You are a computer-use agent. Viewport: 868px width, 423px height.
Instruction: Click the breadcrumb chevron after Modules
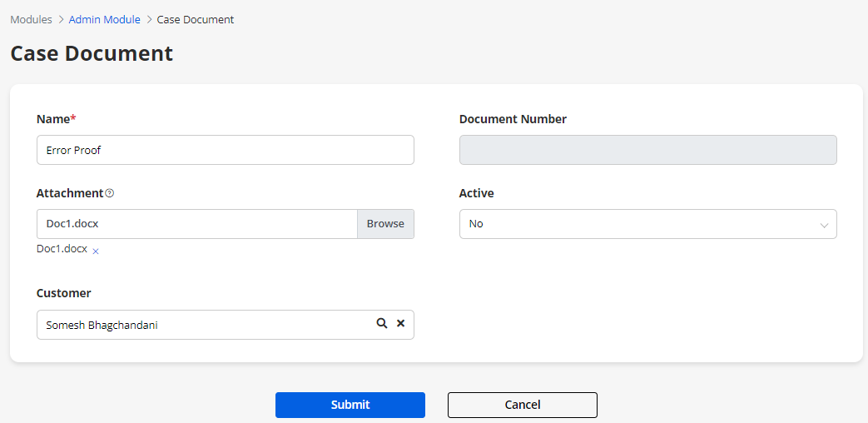[x=61, y=19]
